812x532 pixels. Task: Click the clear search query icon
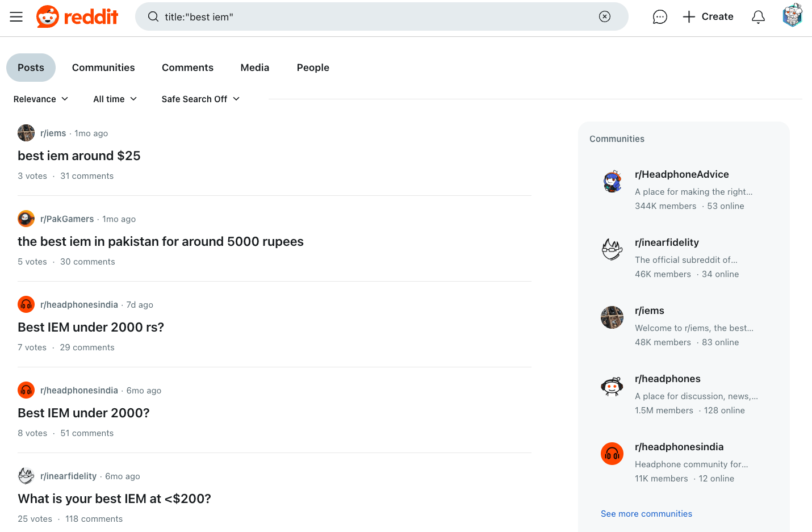(604, 17)
